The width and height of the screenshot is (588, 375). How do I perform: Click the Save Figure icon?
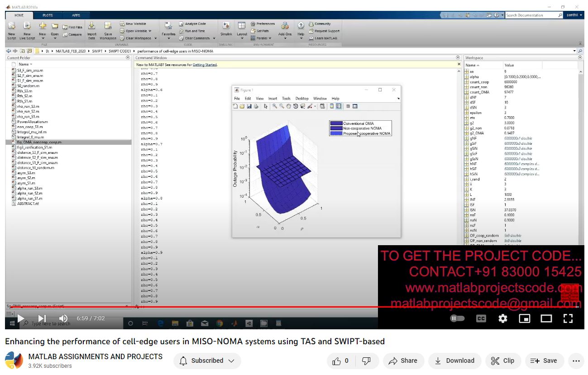(x=249, y=106)
